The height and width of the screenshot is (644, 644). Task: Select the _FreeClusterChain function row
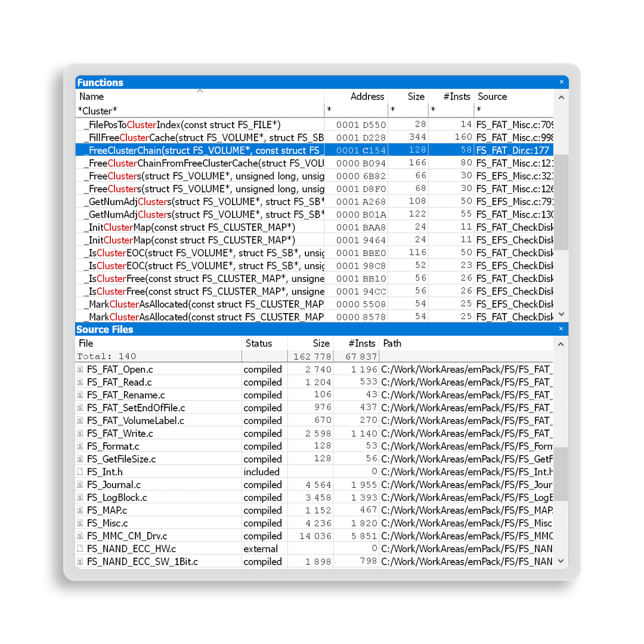point(200,150)
